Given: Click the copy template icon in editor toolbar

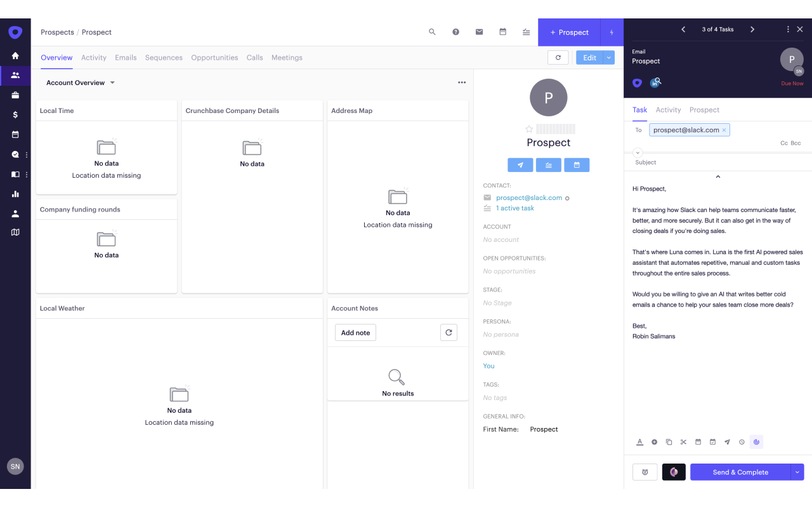Looking at the screenshot, I should [x=669, y=442].
